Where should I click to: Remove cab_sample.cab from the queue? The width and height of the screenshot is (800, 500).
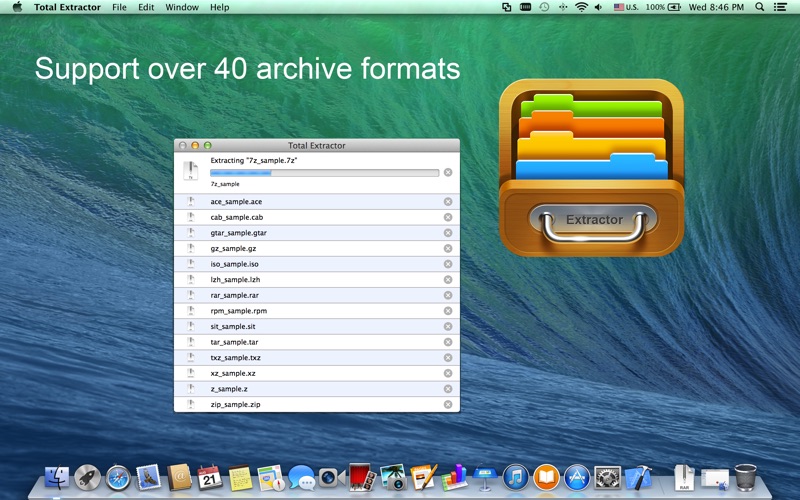[x=448, y=217]
